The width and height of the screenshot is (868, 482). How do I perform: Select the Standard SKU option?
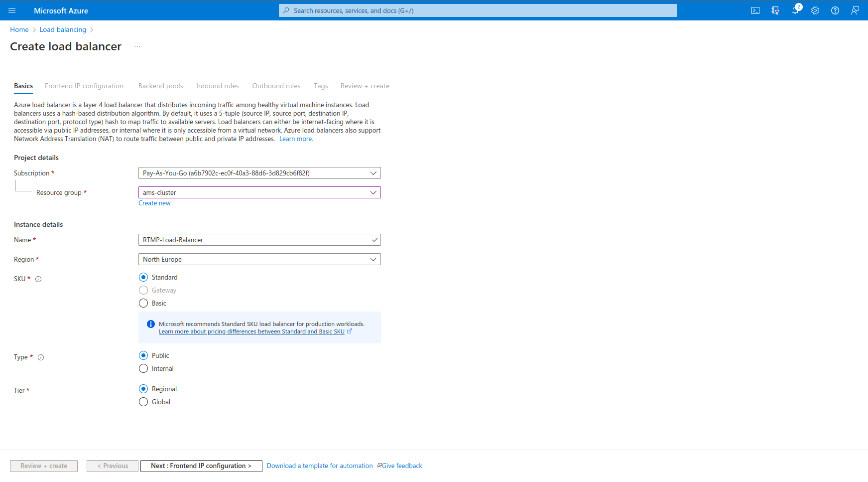pyautogui.click(x=143, y=277)
